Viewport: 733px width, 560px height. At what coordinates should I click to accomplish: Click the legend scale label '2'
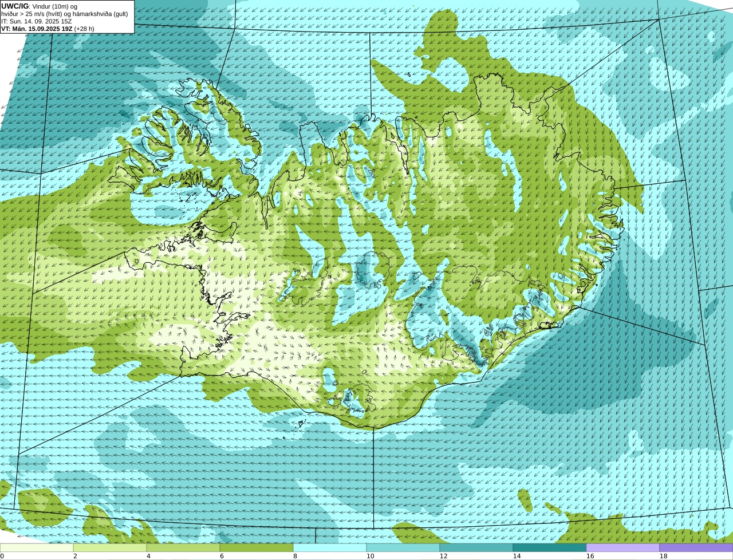coord(75,556)
